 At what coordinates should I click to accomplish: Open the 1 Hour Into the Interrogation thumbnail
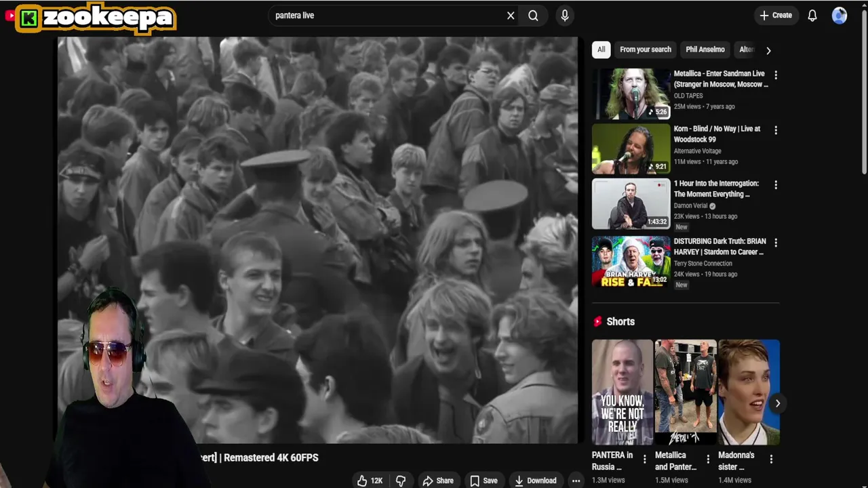pos(631,203)
